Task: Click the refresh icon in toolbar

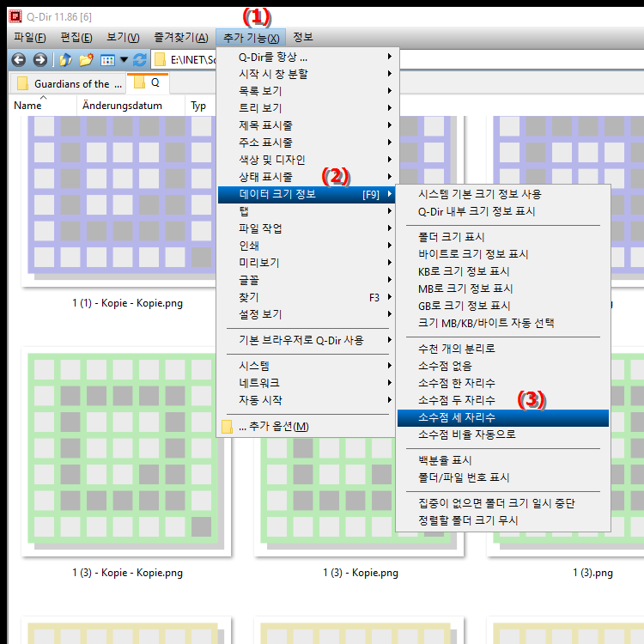Action: (140, 60)
